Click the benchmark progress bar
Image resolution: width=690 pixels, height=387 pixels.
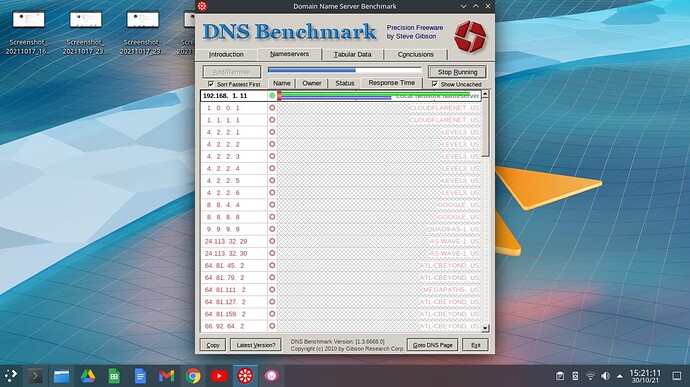(x=345, y=70)
